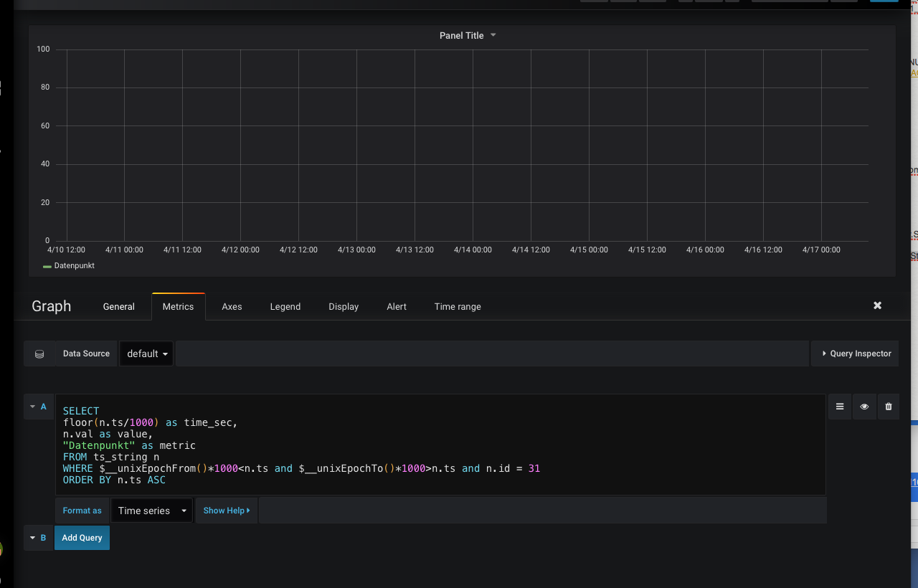918x588 pixels.
Task: Switch to the Axes tab
Action: pos(232,306)
